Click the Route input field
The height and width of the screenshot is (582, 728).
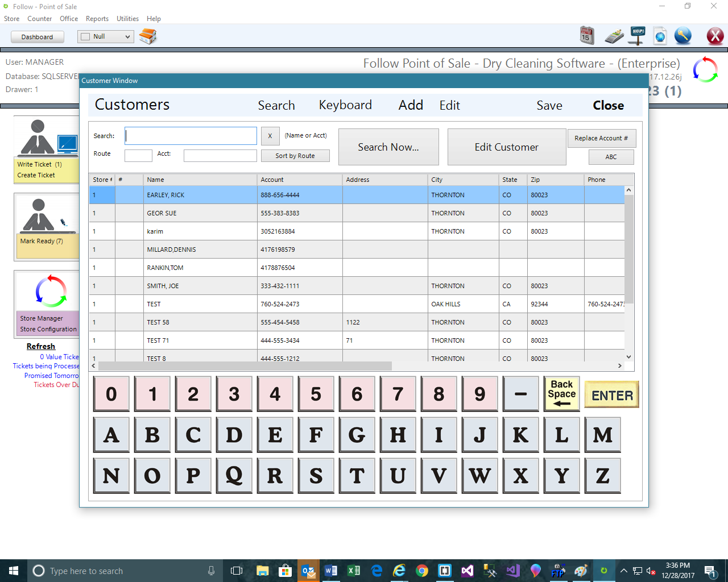tap(138, 156)
